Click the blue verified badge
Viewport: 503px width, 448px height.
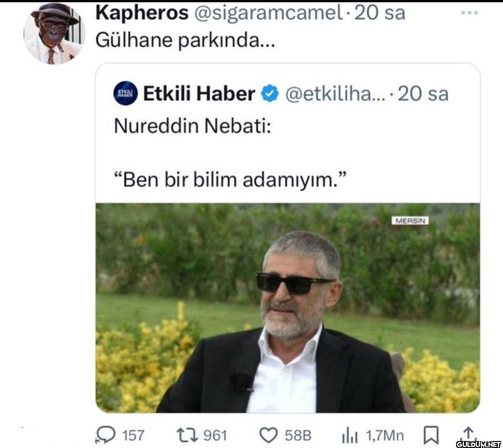[270, 93]
